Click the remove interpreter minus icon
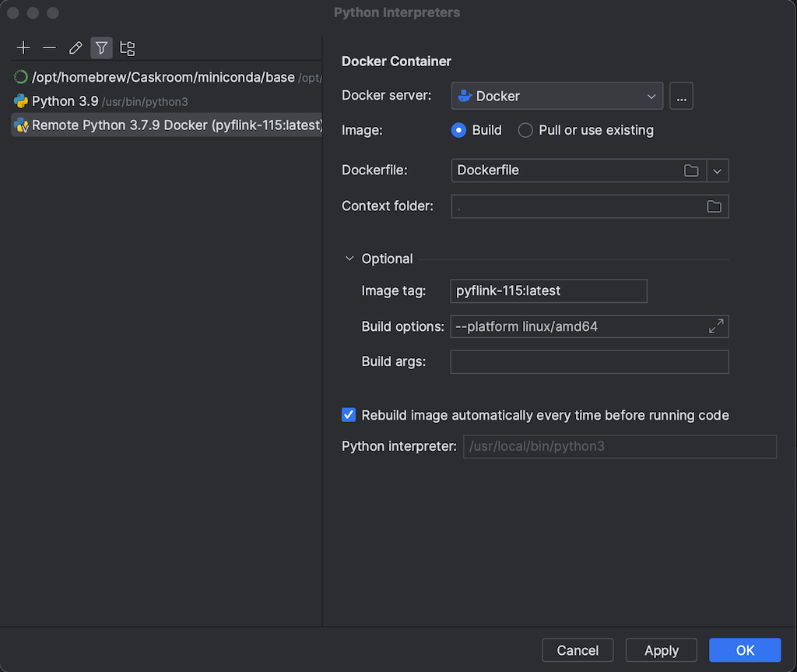This screenshot has height=672, width=797. coord(49,48)
